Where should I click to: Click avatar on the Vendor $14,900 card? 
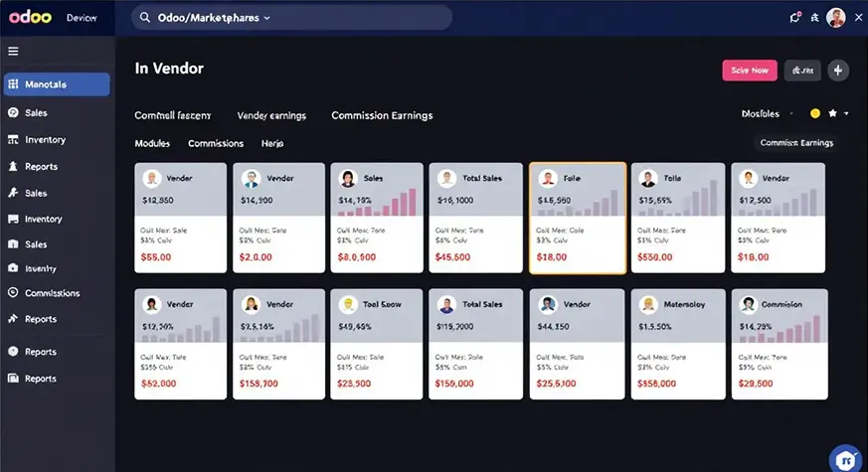coord(252,178)
